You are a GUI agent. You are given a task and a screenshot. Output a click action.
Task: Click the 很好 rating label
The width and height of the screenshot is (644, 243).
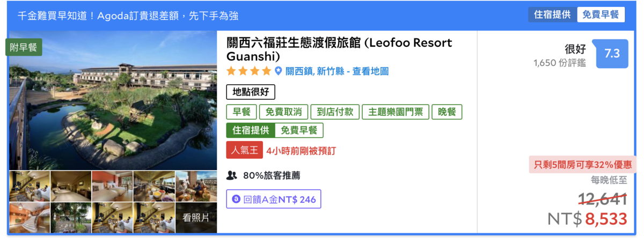click(x=575, y=49)
